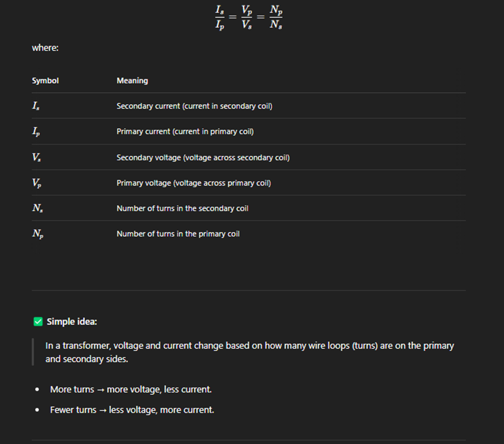Click the "Secondary current" meaning text

click(x=194, y=106)
